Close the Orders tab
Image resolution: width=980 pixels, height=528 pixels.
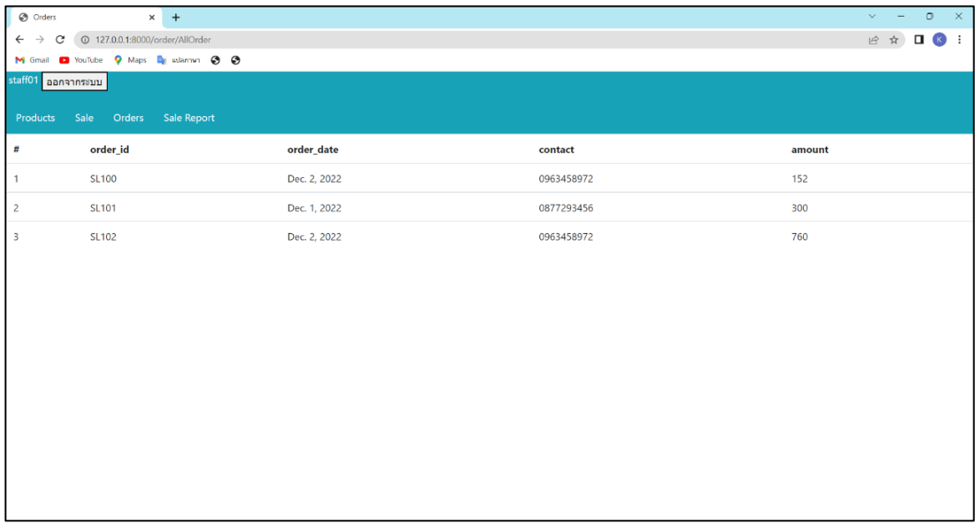point(152,18)
